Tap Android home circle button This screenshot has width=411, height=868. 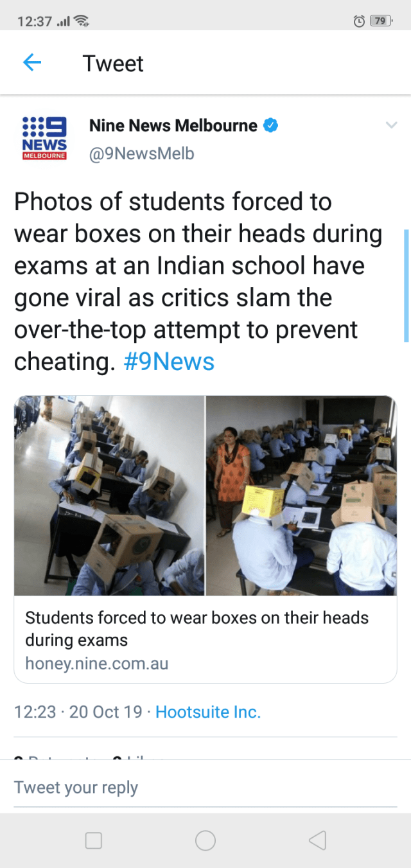pyautogui.click(x=205, y=840)
